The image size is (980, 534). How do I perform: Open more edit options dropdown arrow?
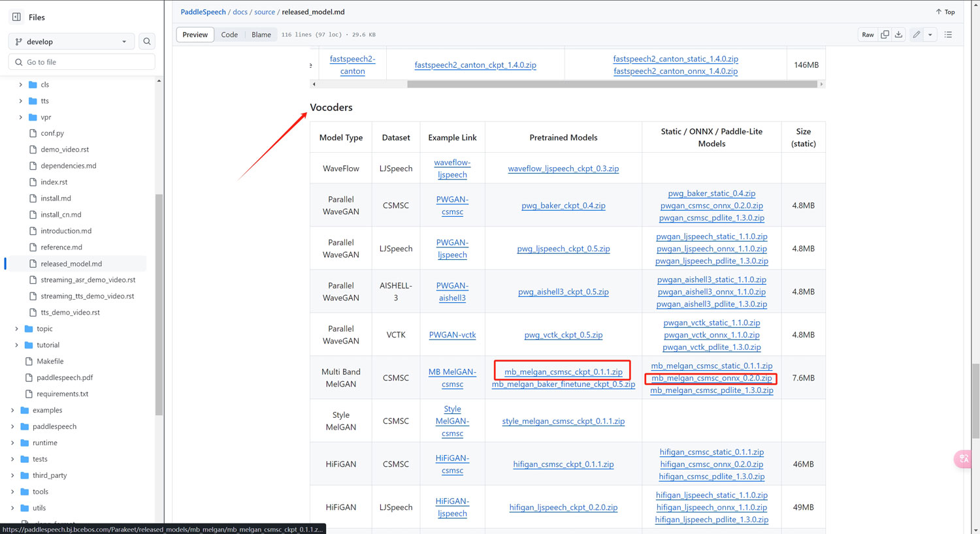[930, 35]
